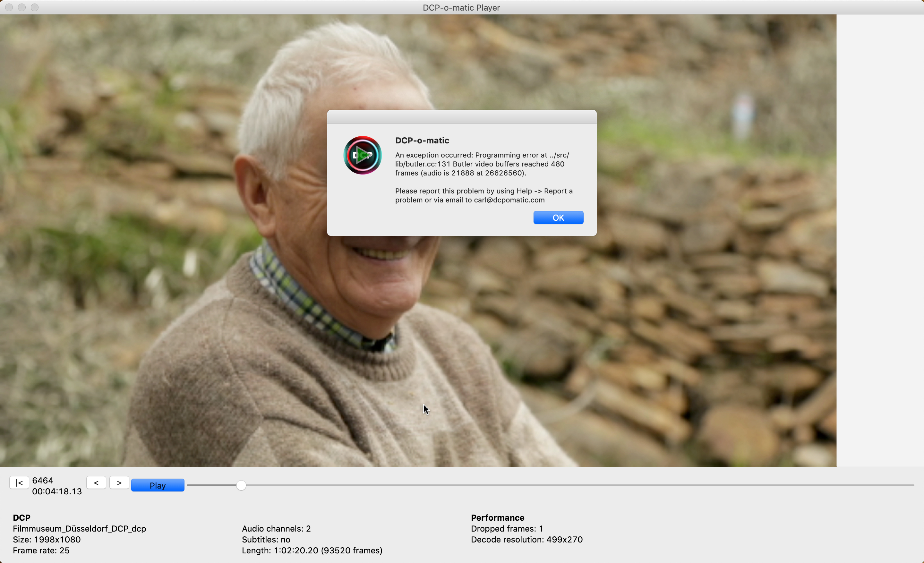Click OK in the error dialog
Screen dimensions: 924x563
click(x=558, y=218)
